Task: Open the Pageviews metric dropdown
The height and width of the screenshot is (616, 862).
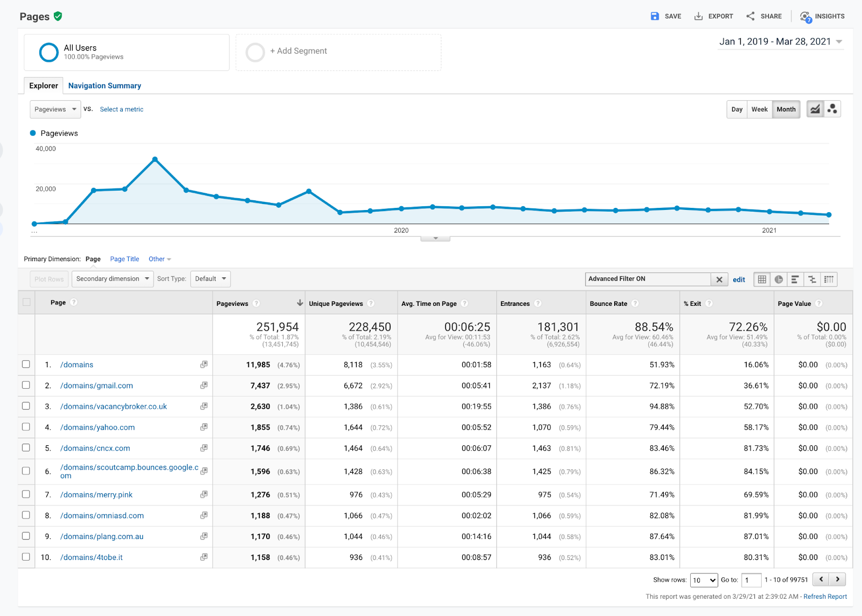Action: [x=55, y=109]
